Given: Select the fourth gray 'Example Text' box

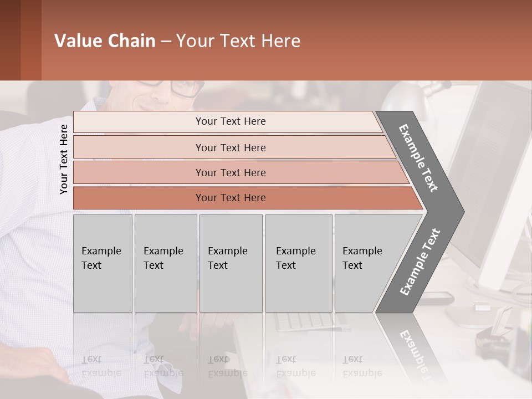Looking at the screenshot, I should (299, 263).
